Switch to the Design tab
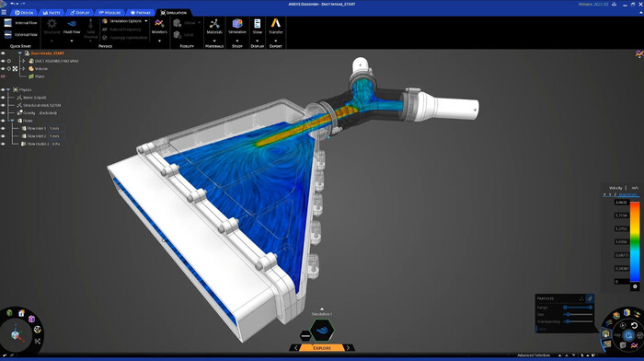The height and width of the screenshot is (361, 644). click(24, 13)
